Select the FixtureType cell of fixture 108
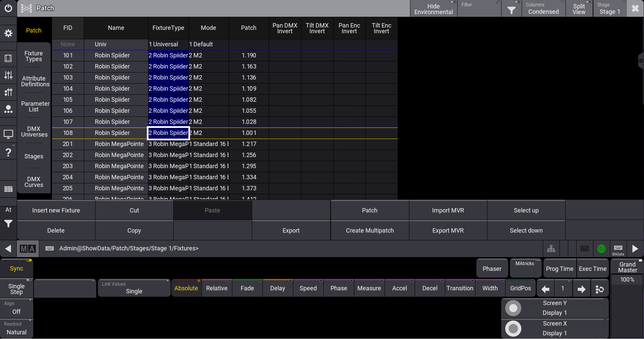This screenshot has height=339, width=644. (169, 133)
